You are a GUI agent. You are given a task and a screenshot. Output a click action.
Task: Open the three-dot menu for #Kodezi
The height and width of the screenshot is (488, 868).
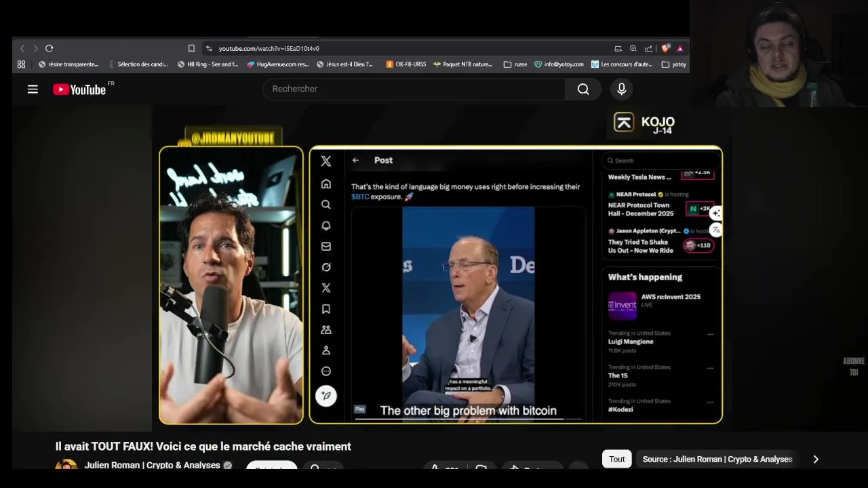pyautogui.click(x=710, y=402)
